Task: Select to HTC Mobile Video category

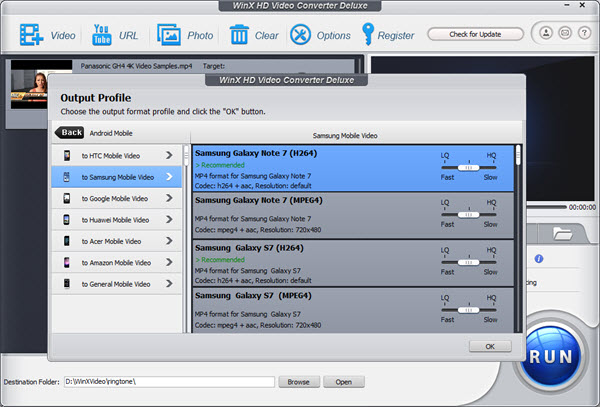Action: point(117,155)
